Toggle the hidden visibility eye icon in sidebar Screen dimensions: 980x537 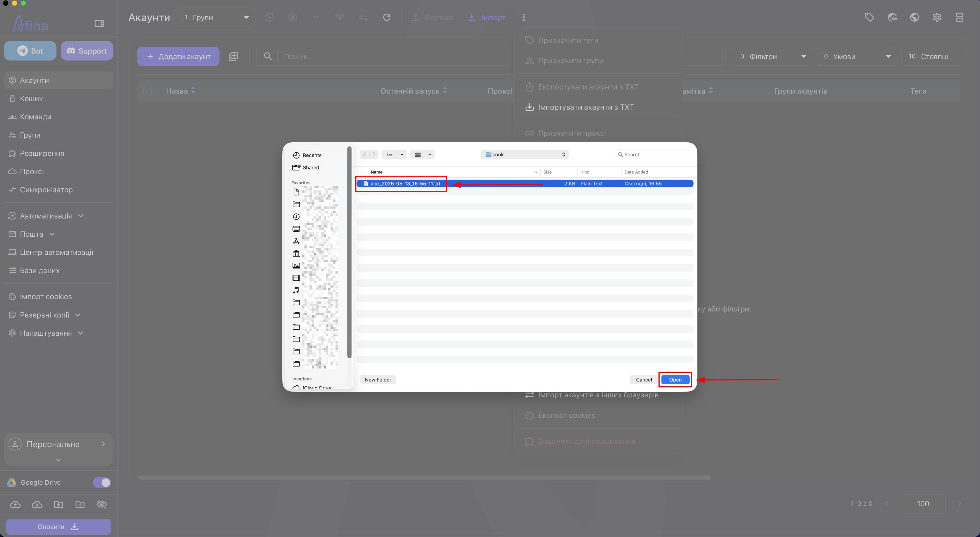[102, 504]
